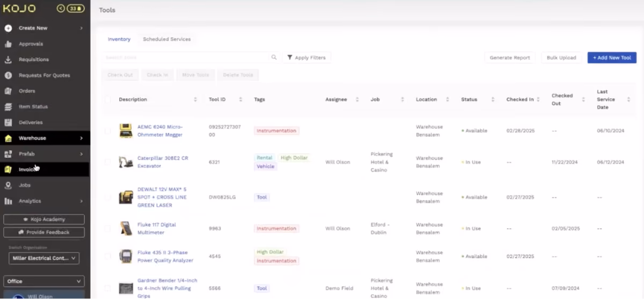
Task: Open the Office role dropdown
Action: (x=44, y=281)
